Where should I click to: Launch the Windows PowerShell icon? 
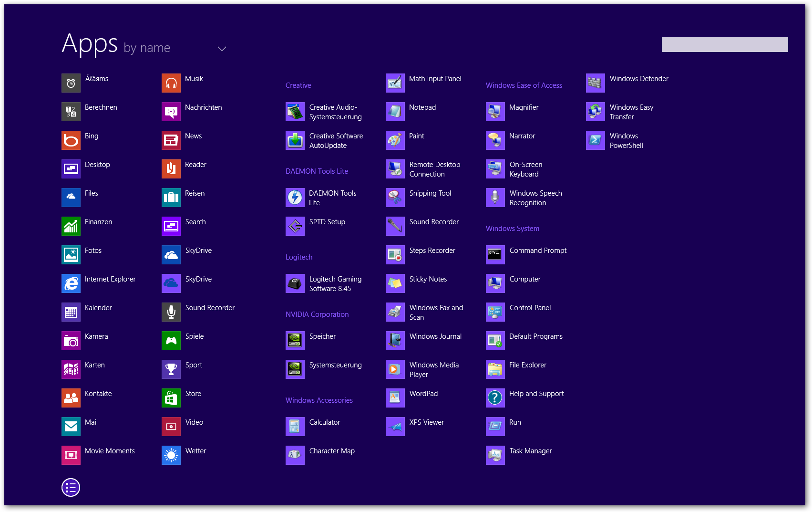[x=596, y=140]
